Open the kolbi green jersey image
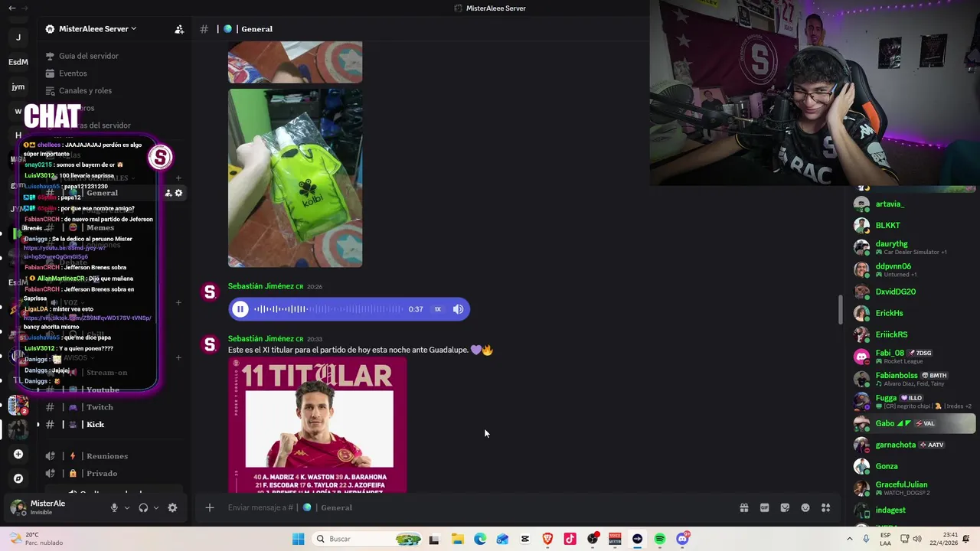 pos(295,178)
